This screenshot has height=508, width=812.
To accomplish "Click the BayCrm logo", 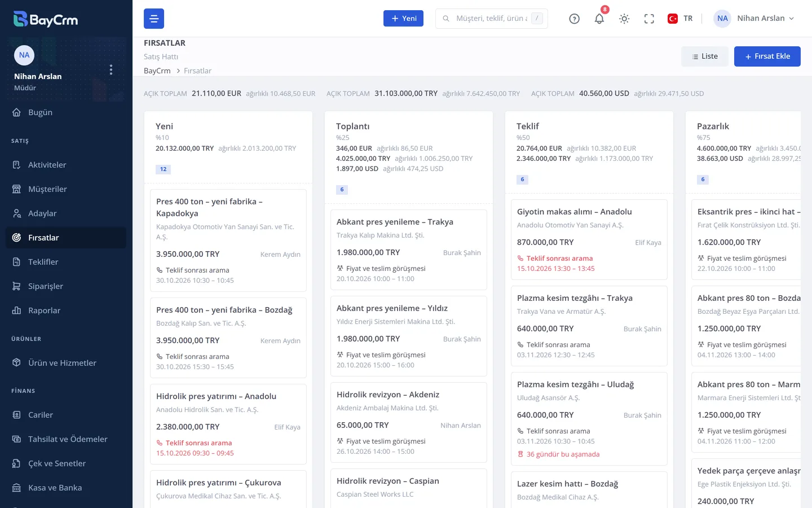I will pos(46,19).
